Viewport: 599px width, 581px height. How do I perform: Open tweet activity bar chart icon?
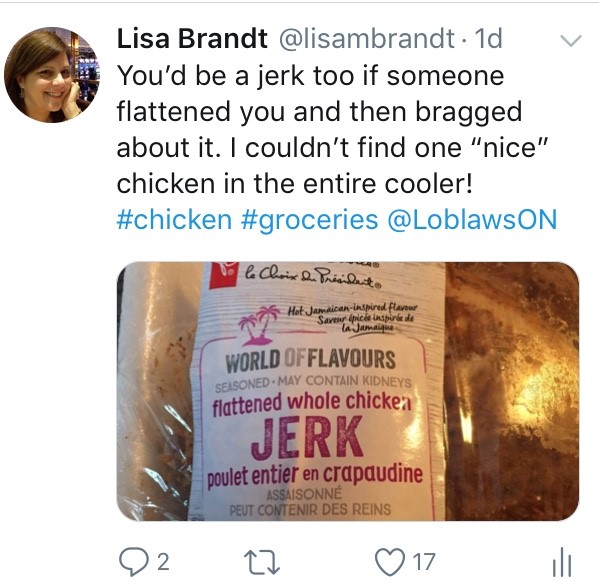(x=562, y=562)
